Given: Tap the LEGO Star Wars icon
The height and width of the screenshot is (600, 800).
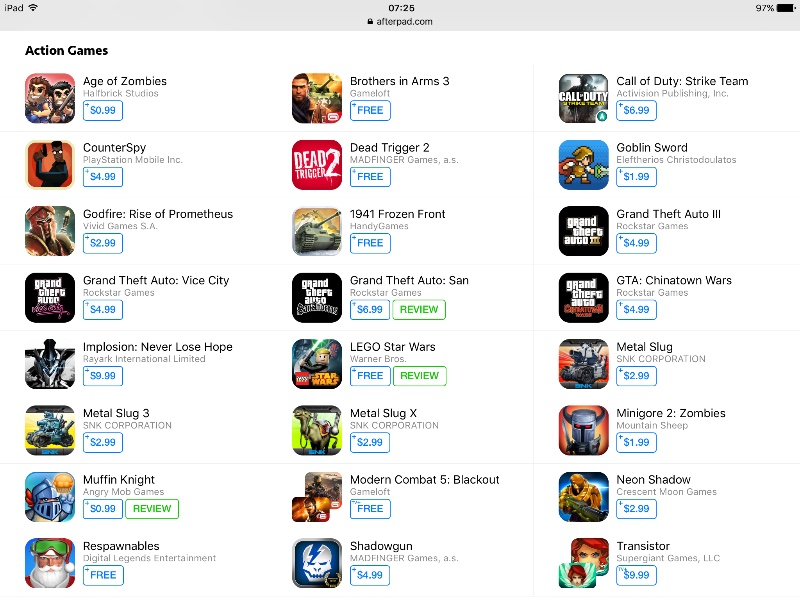Looking at the screenshot, I should coord(317,364).
